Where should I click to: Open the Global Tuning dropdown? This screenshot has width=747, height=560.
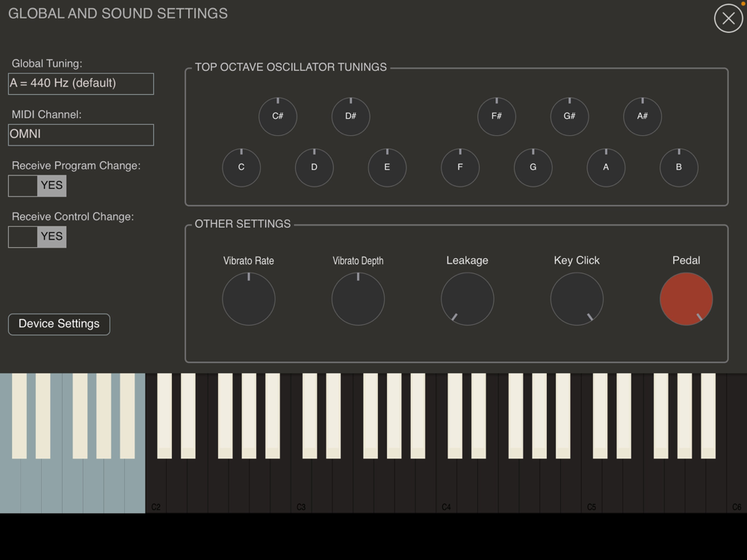pyautogui.click(x=81, y=84)
